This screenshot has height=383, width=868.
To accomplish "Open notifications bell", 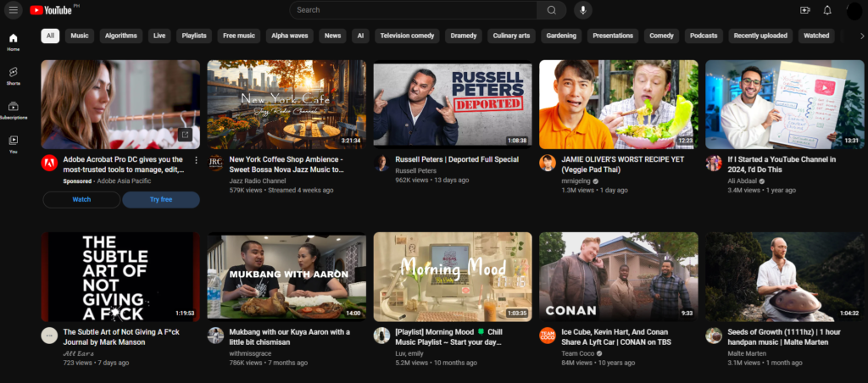I will pyautogui.click(x=827, y=10).
